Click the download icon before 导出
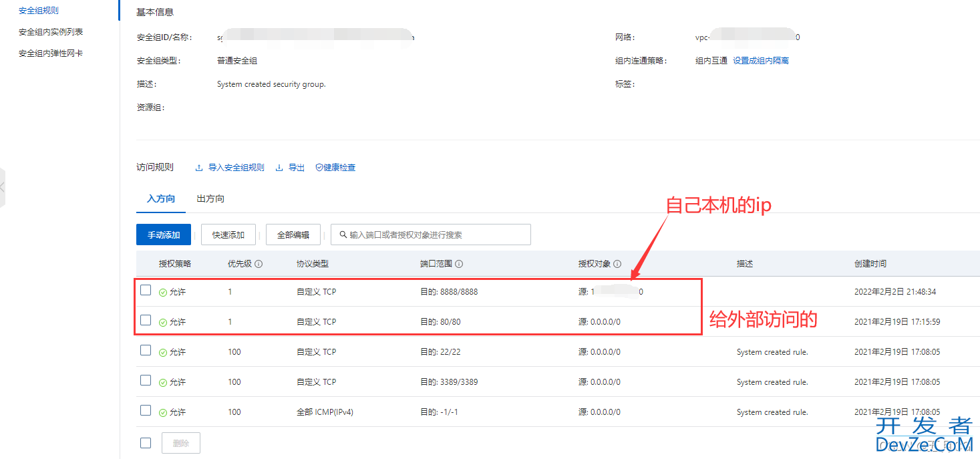 click(x=279, y=168)
